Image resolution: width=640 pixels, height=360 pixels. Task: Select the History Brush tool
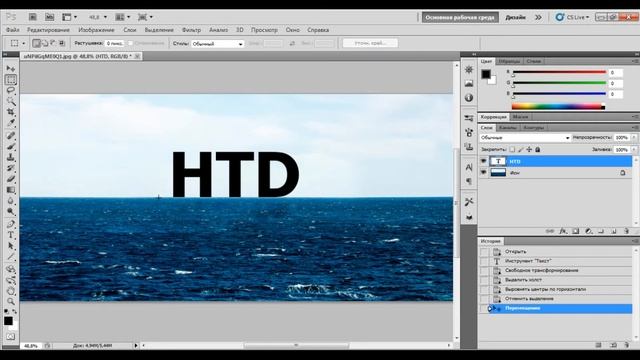click(11, 168)
